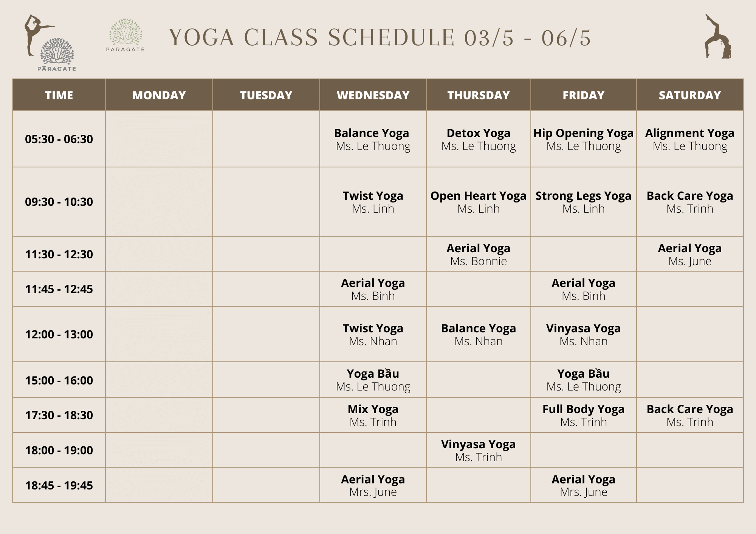Click the THURSDAY column header
The height and width of the screenshot is (534, 756).
coord(479,95)
